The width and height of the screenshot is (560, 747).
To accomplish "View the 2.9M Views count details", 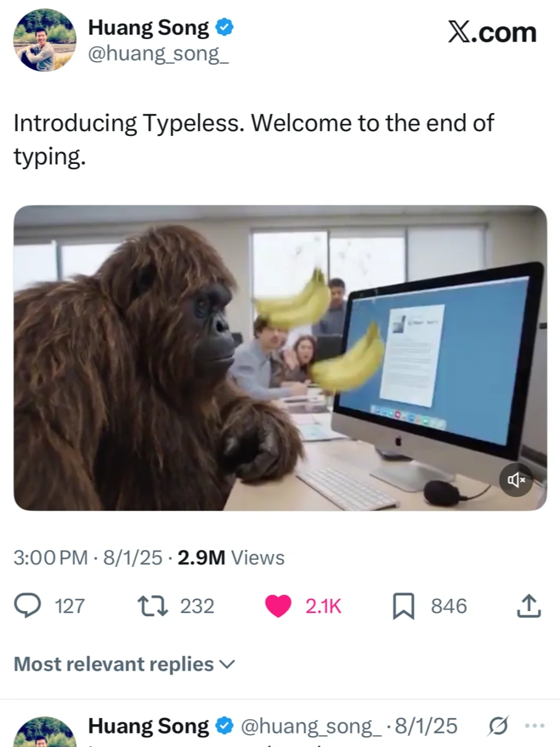I will click(231, 558).
